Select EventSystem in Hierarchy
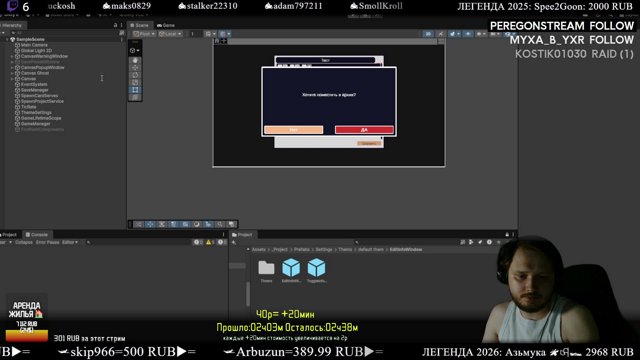Viewport: 640px width, 360px height. click(x=34, y=84)
